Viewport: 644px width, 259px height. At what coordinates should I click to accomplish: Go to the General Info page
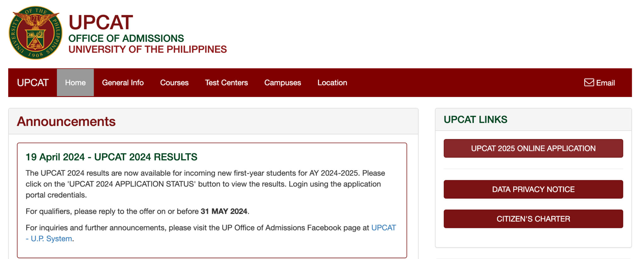click(x=123, y=83)
